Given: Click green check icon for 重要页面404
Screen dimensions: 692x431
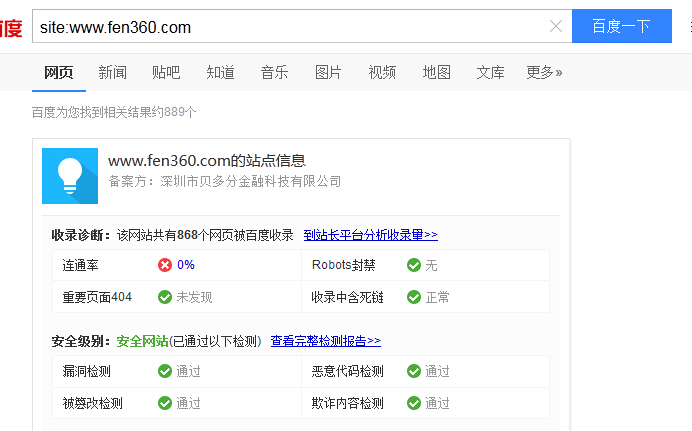Looking at the screenshot, I should [x=165, y=297].
